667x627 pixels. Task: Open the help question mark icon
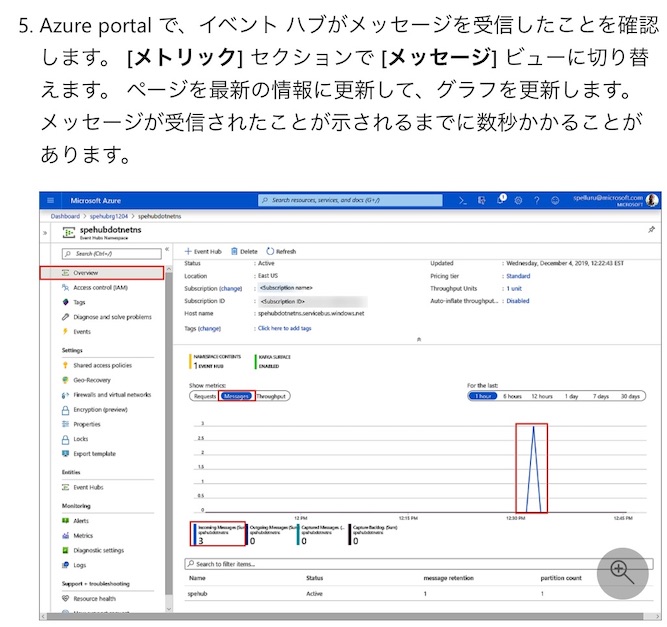(x=537, y=200)
